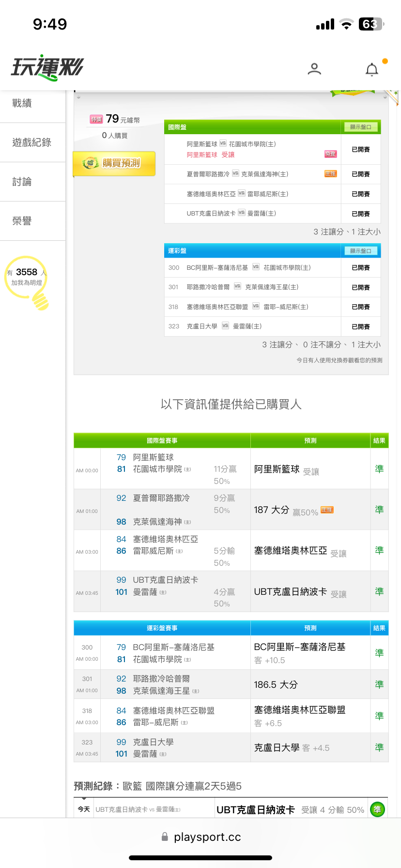Click green 準 badge in prediction record

click(x=377, y=809)
